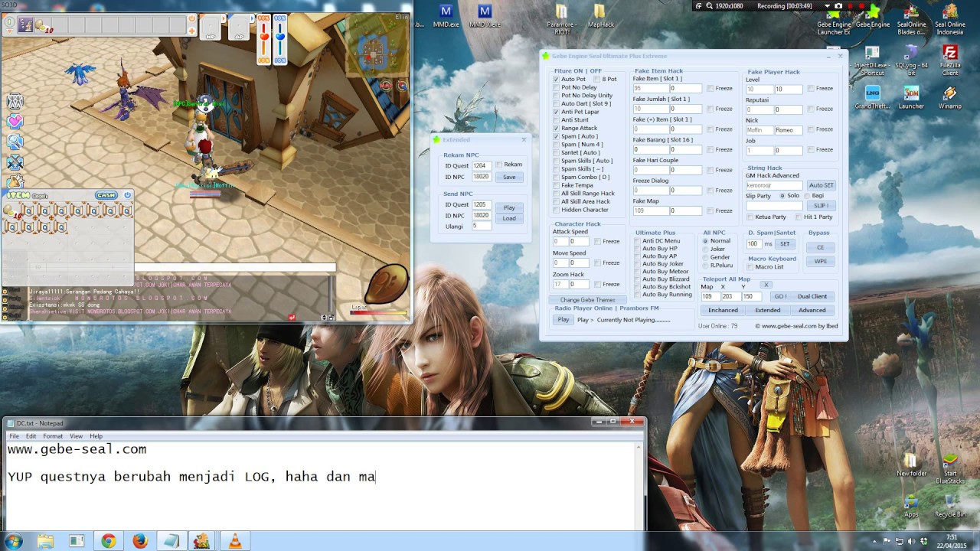This screenshot has height=551, width=980.
Task: Click the magnifier icon in game sidebar
Action: (x=15, y=142)
